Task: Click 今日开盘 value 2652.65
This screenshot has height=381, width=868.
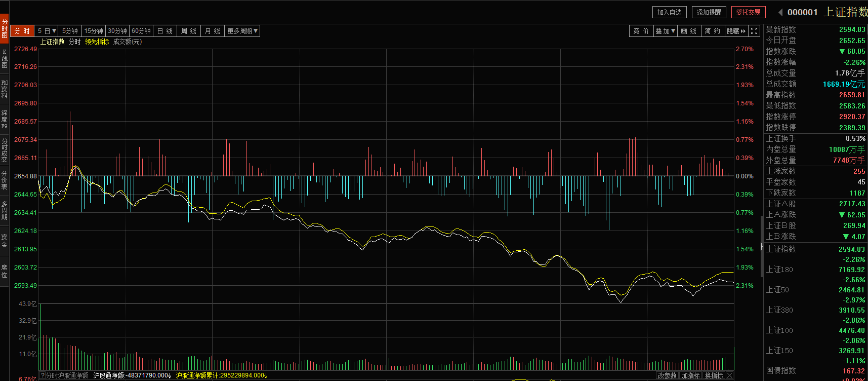Action: (852, 41)
